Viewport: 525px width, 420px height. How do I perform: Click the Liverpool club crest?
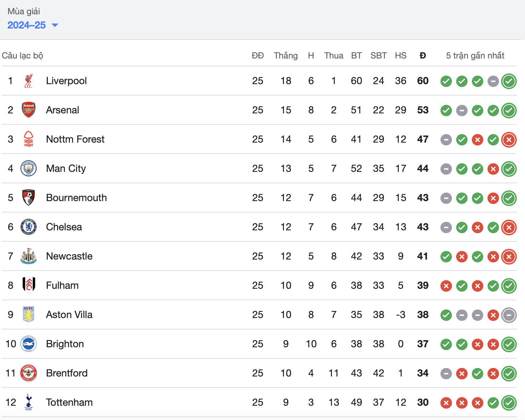29,81
